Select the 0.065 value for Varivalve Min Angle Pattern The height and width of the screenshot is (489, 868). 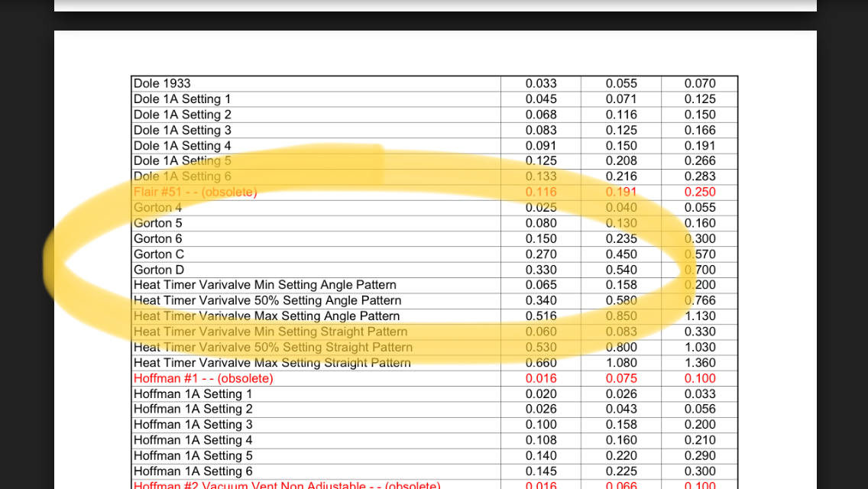click(x=541, y=285)
